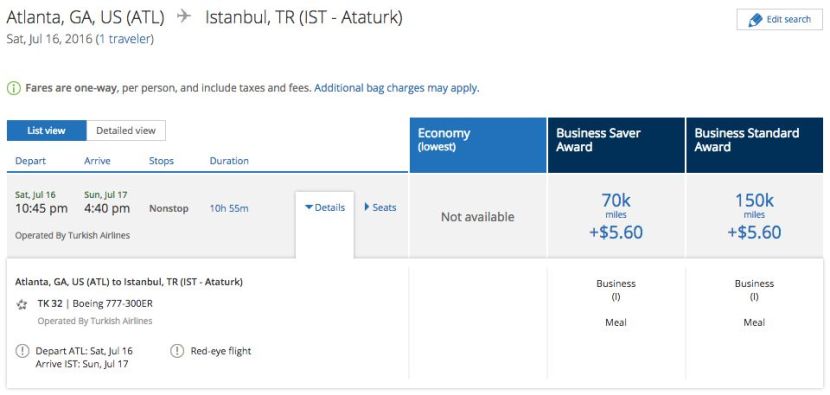Click the Economy (lowest) column header
Image resolution: width=830 pixels, height=395 pixels.
pos(478,145)
